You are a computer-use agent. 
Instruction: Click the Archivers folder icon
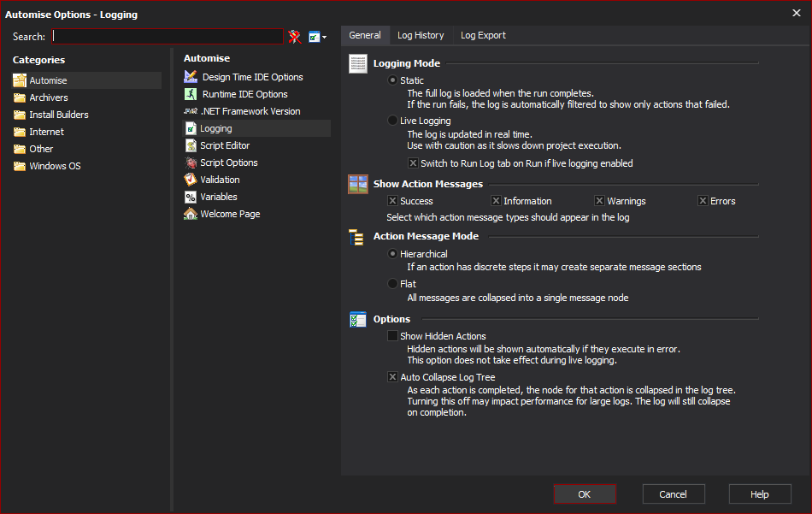(x=20, y=97)
